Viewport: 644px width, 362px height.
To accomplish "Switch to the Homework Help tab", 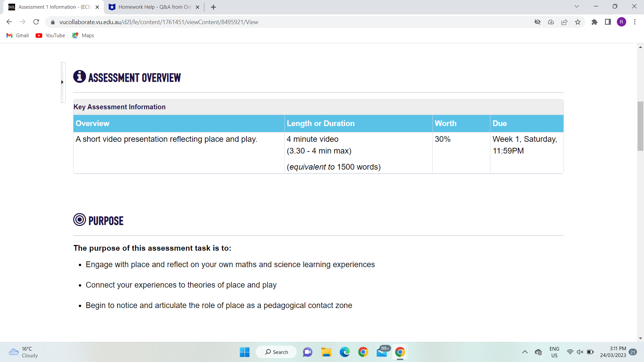I will tap(154, 7).
